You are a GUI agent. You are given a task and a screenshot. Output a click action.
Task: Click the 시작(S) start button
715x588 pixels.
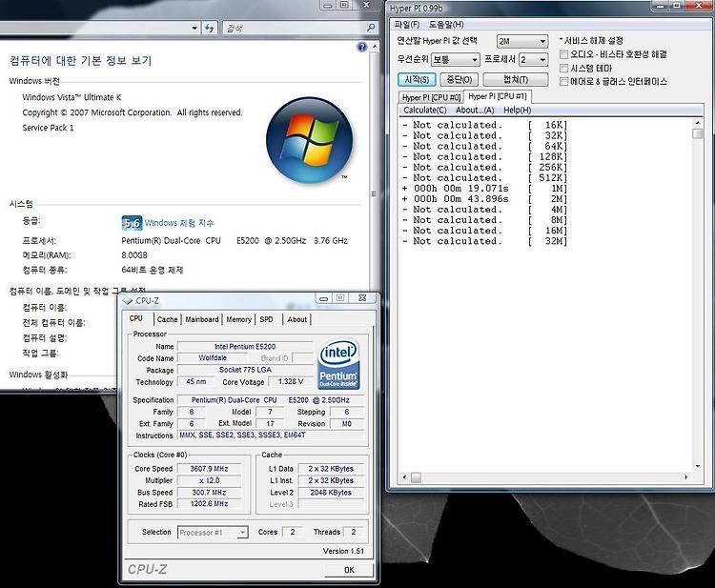pos(417,79)
